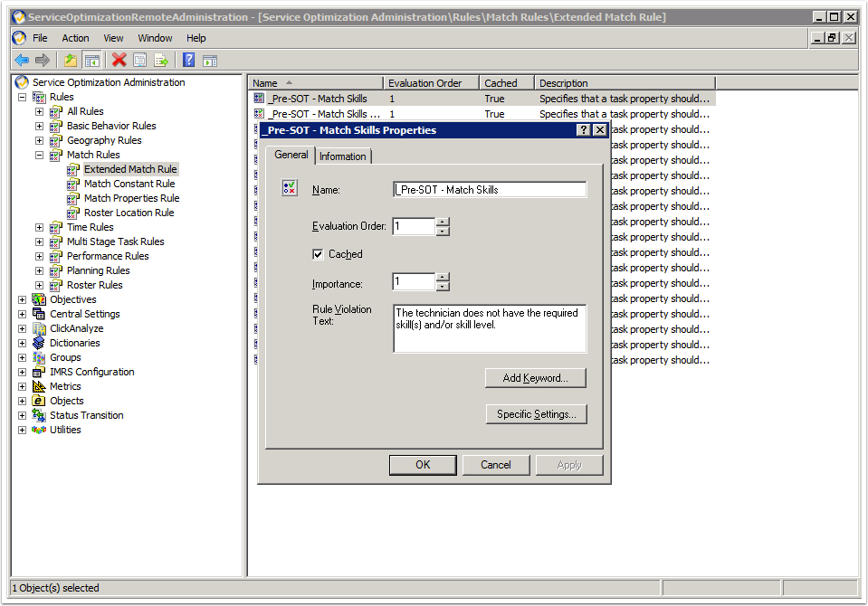Expand the Objectives tree node

(23, 299)
